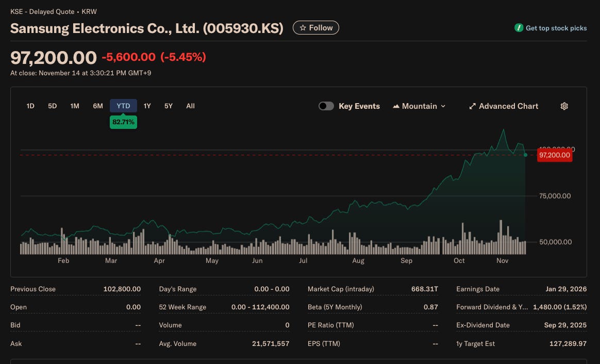Switch chart to 1M range
The height and width of the screenshot is (364, 600).
pyautogui.click(x=75, y=106)
